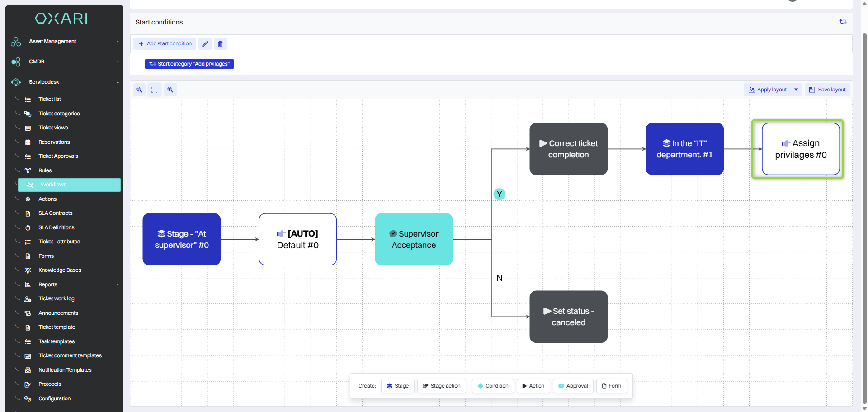This screenshot has width=868, height=412.
Task: Click the zoom out magnifier icon
Action: point(139,90)
